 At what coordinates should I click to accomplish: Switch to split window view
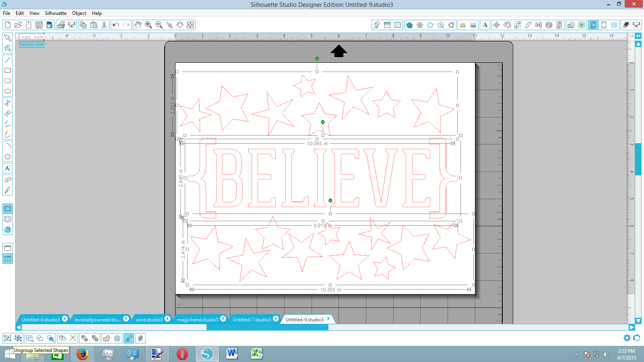8,259
